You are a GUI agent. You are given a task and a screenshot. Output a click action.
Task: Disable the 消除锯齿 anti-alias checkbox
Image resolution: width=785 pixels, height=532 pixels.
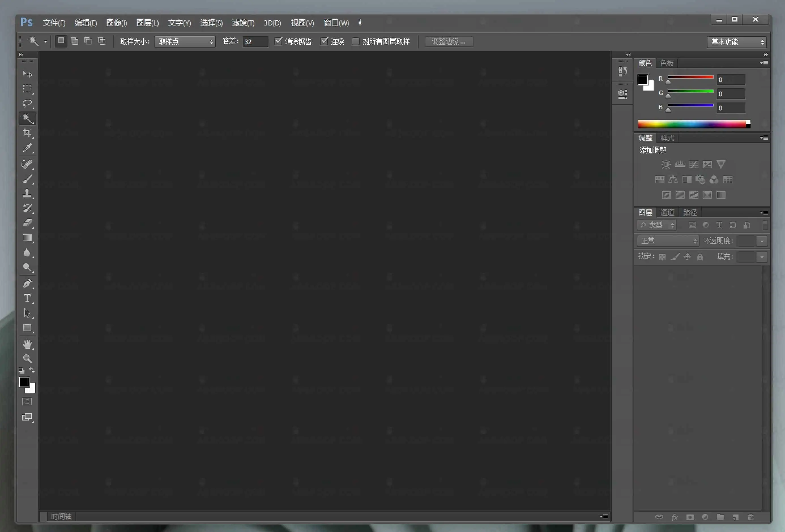pyautogui.click(x=278, y=41)
